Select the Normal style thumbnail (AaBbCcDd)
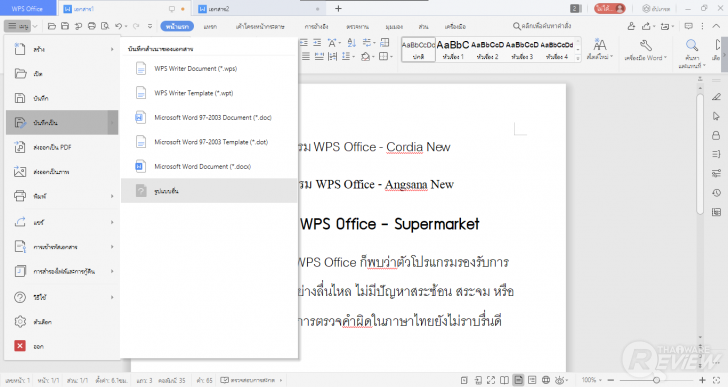Image resolution: width=728 pixels, height=387 pixels. (x=418, y=50)
